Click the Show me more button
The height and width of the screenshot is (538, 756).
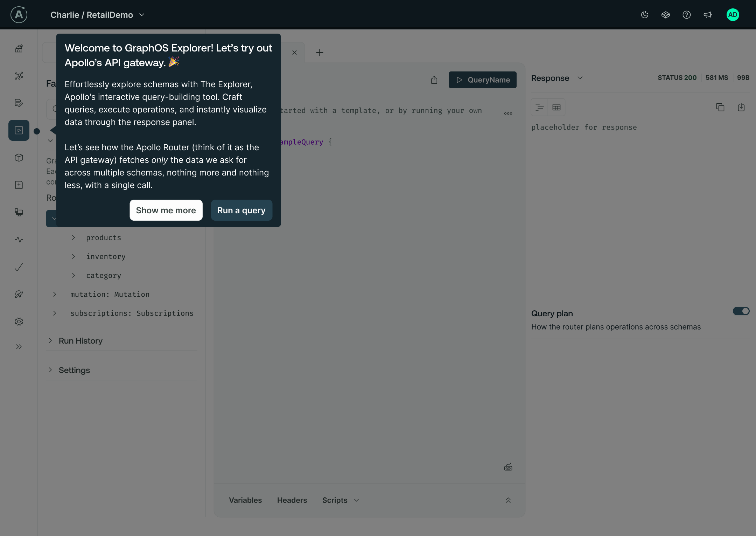(166, 210)
